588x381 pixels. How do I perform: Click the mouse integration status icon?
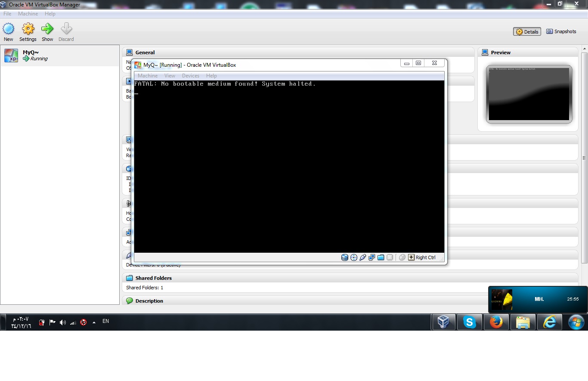(x=402, y=257)
